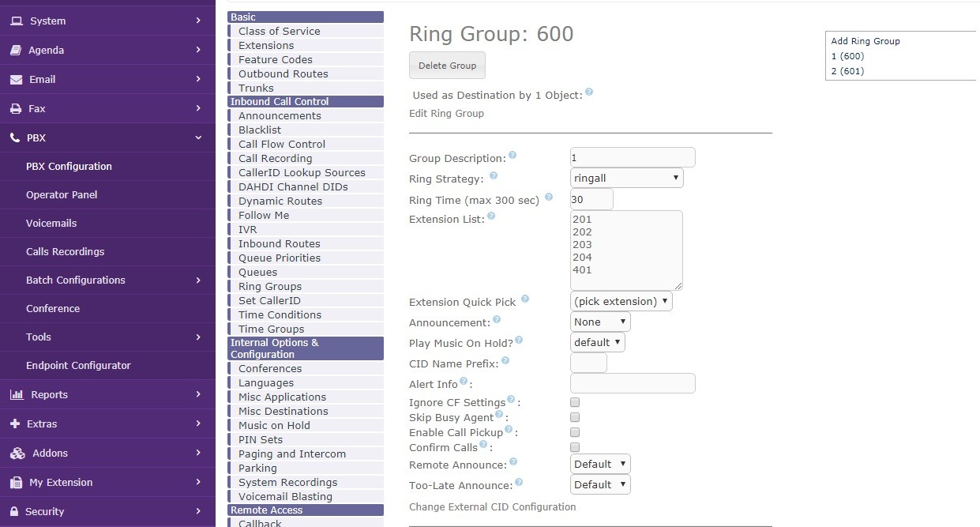
Task: Open the Extension Quick Pick dropdown
Action: pyautogui.click(x=621, y=301)
